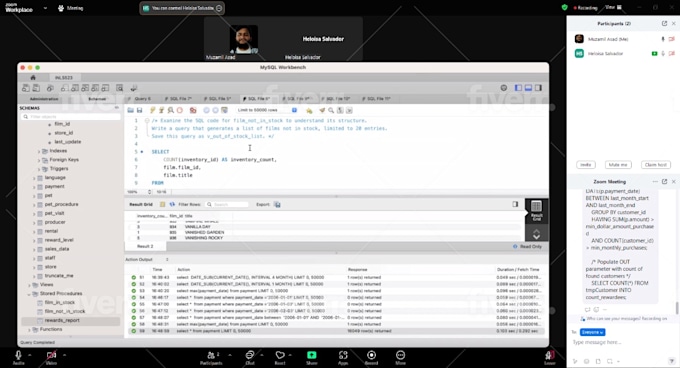Open the Result 2 tab
This screenshot has height=368, width=680.
145,246
